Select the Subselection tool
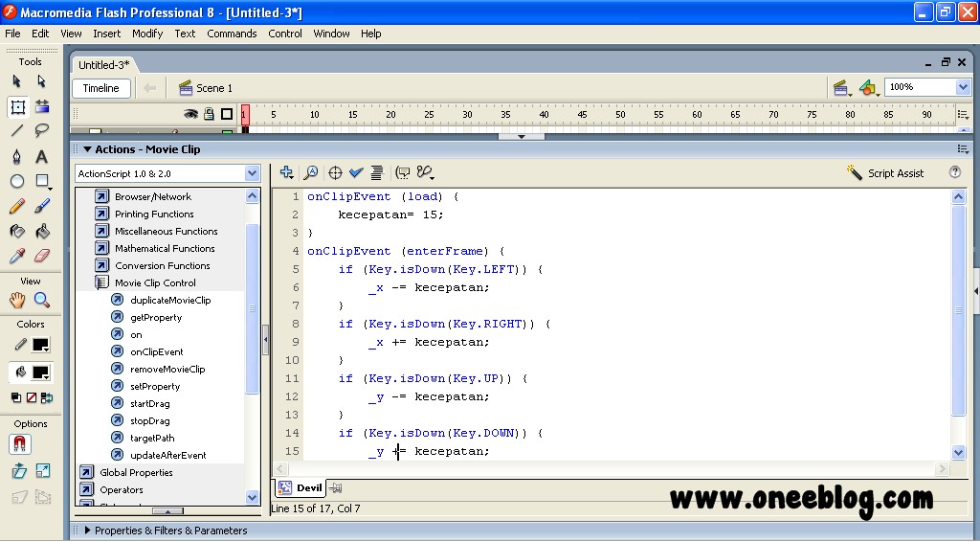The height and width of the screenshot is (542, 980). click(41, 81)
